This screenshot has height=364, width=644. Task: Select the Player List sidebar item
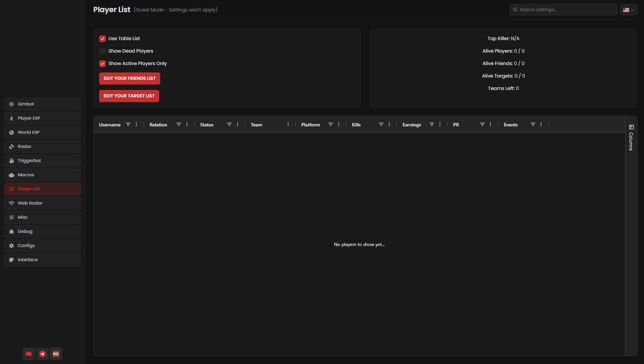pos(43,189)
